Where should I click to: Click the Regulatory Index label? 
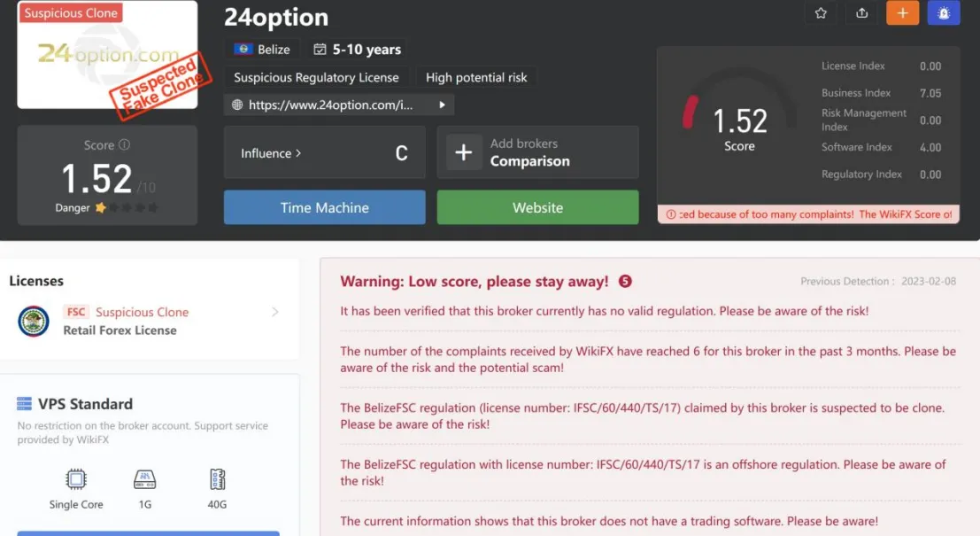coord(861,175)
